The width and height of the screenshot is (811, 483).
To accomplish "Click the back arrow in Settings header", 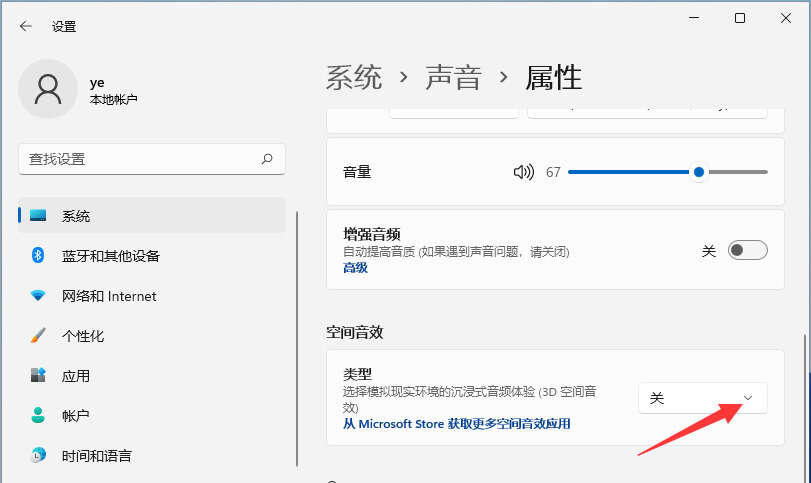I will (25, 26).
